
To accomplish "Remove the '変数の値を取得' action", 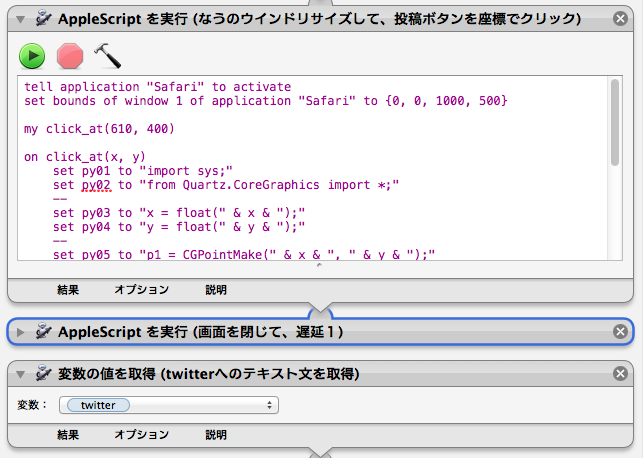I will (x=620, y=374).
